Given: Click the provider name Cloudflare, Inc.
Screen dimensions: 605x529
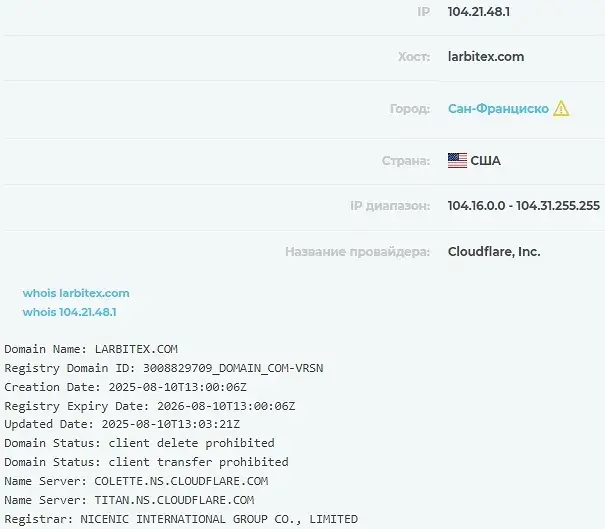Looking at the screenshot, I should point(494,252).
